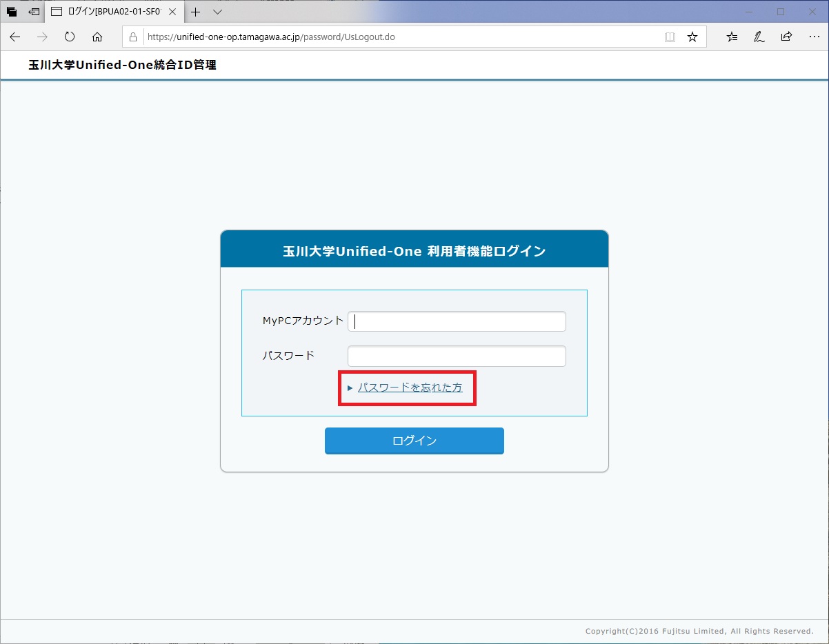This screenshot has height=644, width=829.
Task: Focus the MyPCアカウント input field
Action: click(x=457, y=321)
